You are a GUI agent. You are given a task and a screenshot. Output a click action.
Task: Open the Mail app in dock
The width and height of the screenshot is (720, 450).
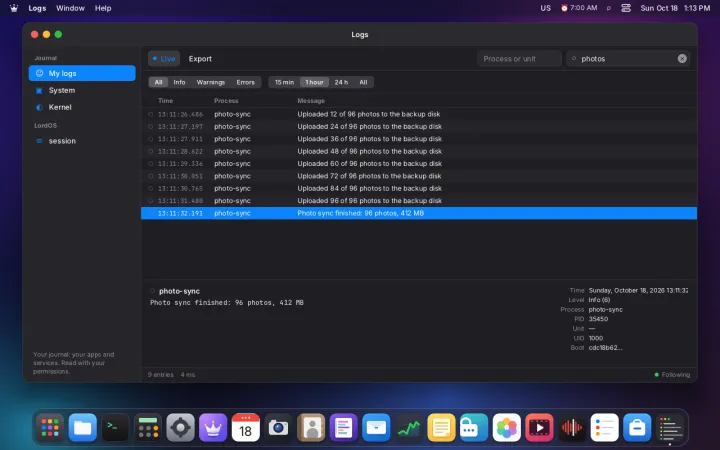(x=376, y=428)
